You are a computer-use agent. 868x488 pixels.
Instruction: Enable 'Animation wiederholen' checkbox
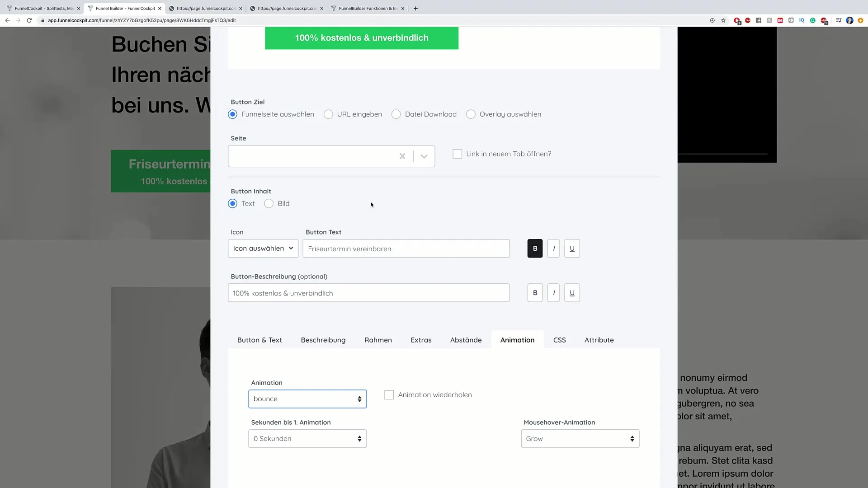389,394
